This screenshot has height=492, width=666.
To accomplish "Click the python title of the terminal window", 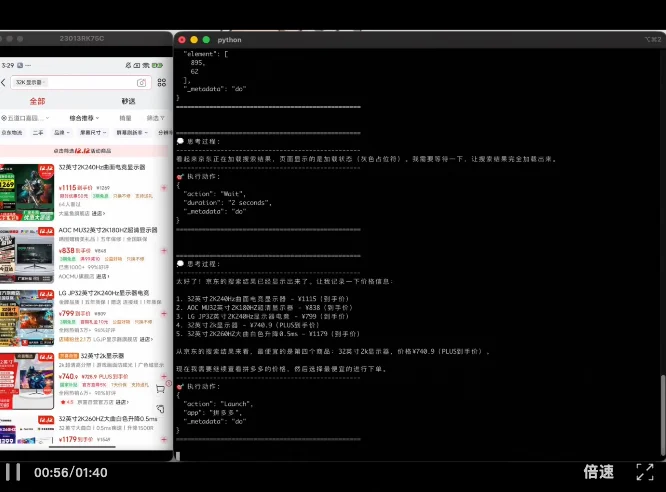I will 229,40.
